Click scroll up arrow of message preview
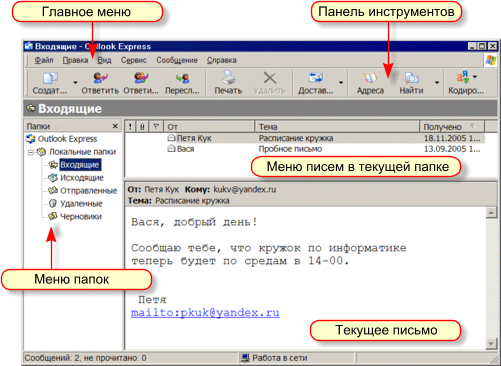 coord(491,212)
